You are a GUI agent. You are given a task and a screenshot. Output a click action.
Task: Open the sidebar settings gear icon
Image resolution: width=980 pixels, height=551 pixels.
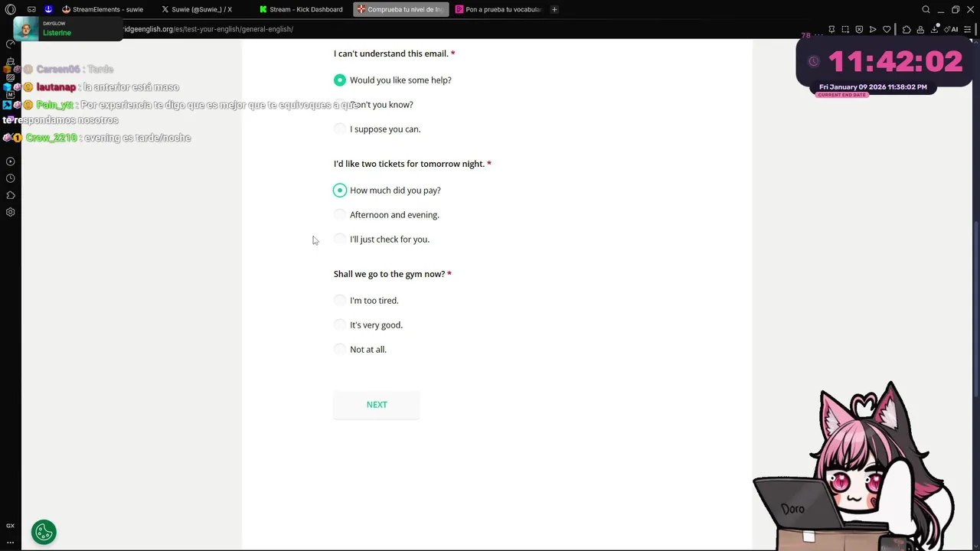10,212
